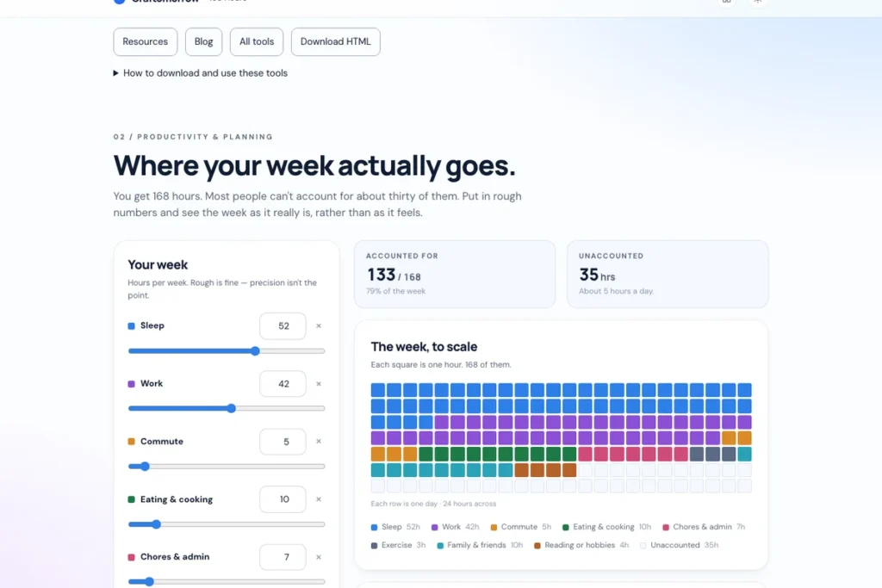The height and width of the screenshot is (588, 882).
Task: Click the blue color square beside Sleep label
Action: pyautogui.click(x=131, y=326)
